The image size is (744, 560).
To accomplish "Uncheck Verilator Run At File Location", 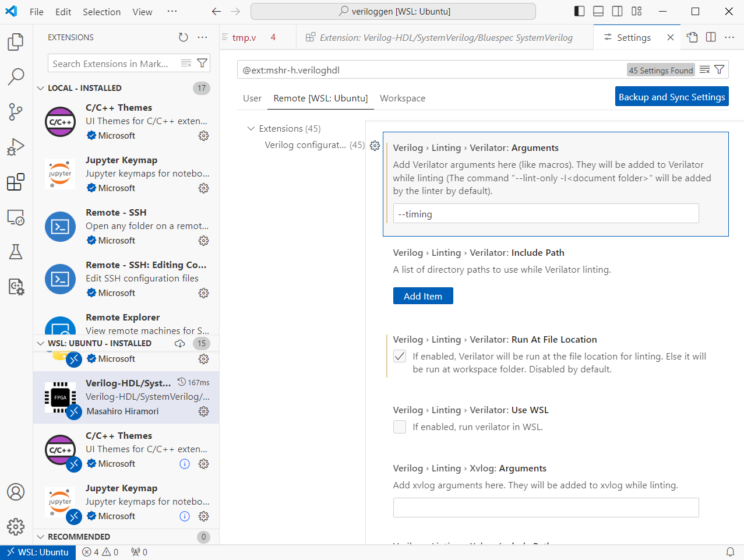I will click(400, 356).
